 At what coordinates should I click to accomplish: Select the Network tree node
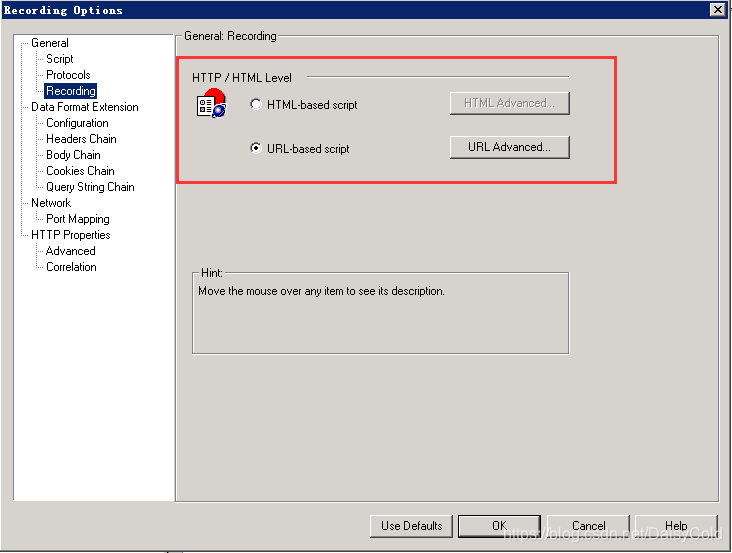point(51,203)
